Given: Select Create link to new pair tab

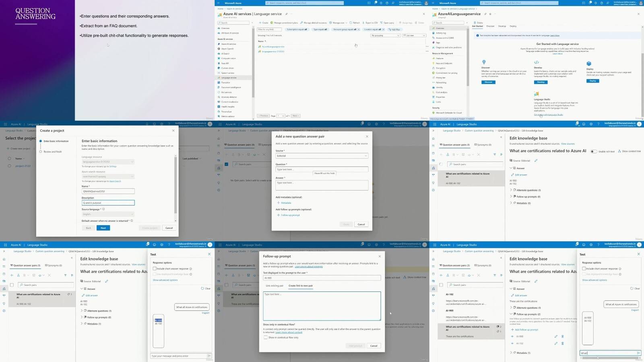Looking at the screenshot, I should click(301, 286).
